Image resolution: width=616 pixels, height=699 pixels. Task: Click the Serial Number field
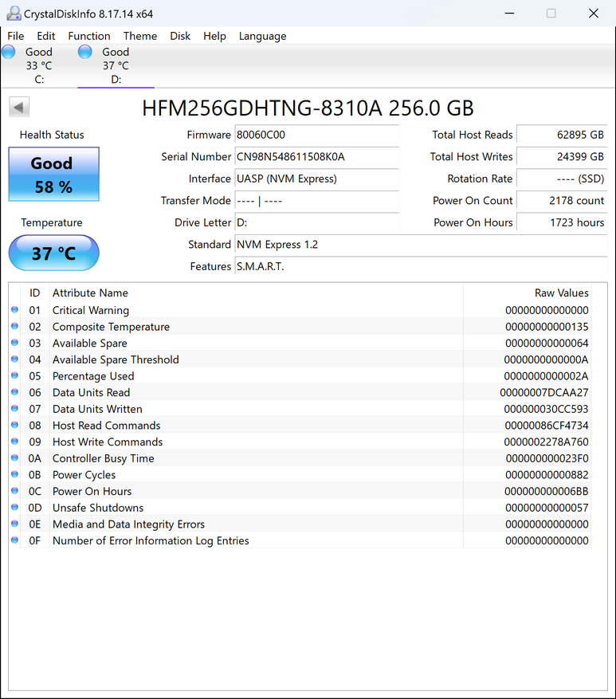[316, 157]
